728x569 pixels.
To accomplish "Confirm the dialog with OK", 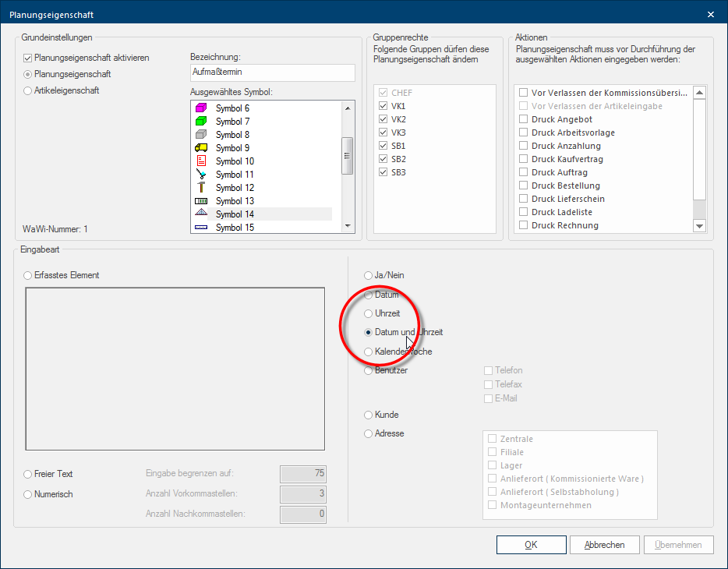I will coord(530,545).
